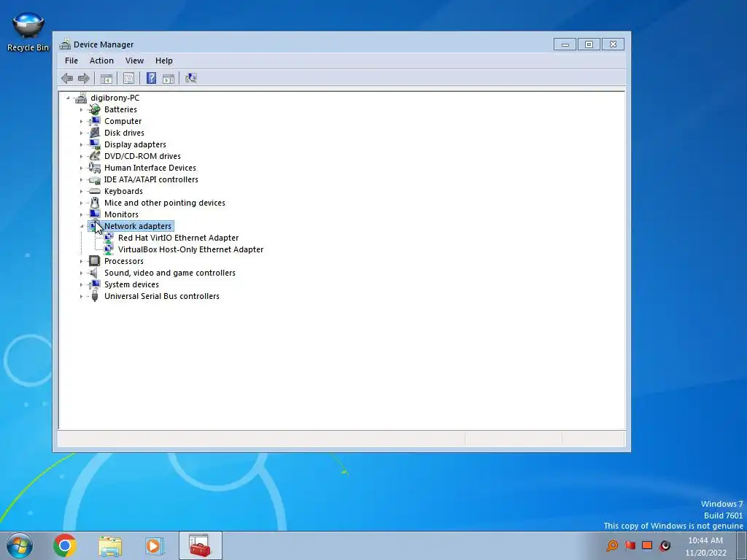Click VirtualBox Host-Only adapter icon
747x560 pixels.
[109, 249]
